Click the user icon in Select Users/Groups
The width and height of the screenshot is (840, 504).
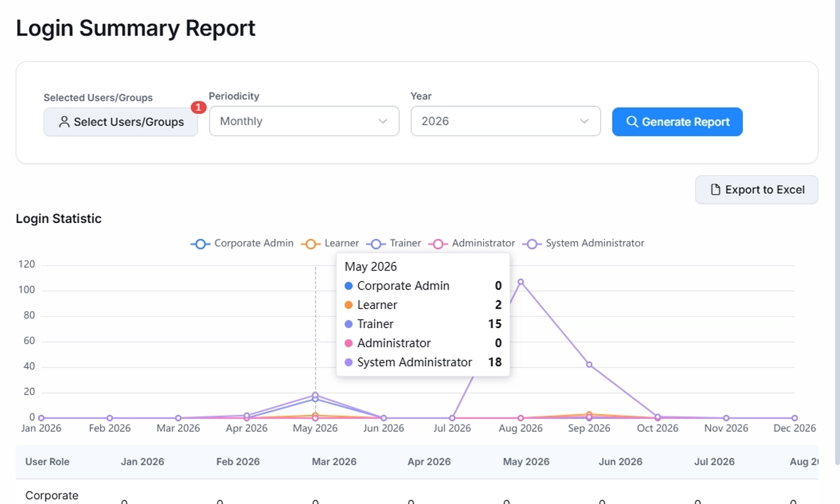(64, 122)
